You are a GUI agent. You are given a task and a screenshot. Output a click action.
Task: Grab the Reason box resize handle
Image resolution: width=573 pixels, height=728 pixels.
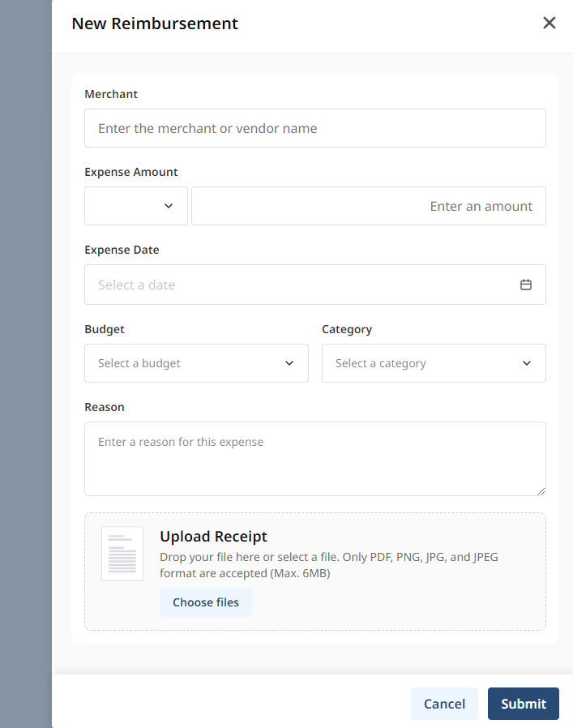pos(541,491)
